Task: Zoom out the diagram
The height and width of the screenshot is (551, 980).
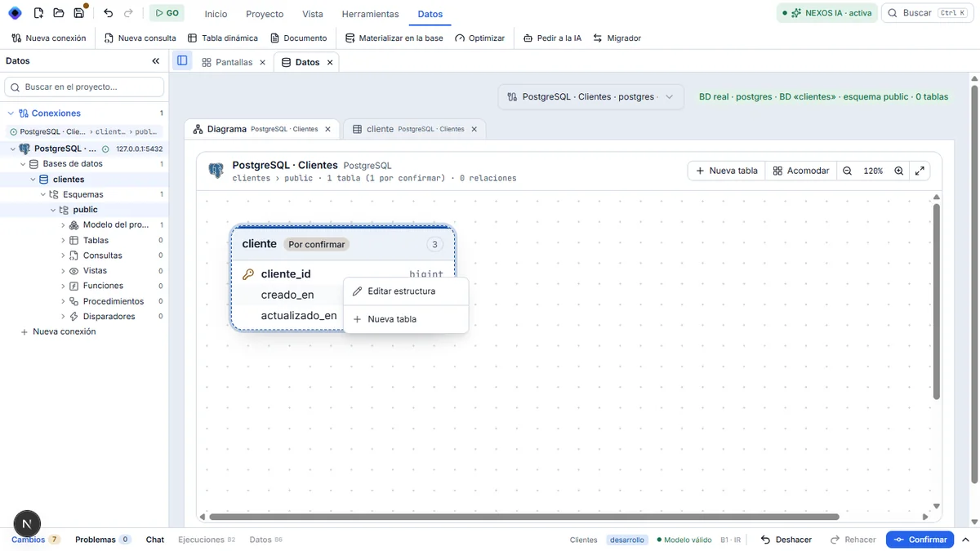Action: coord(848,171)
